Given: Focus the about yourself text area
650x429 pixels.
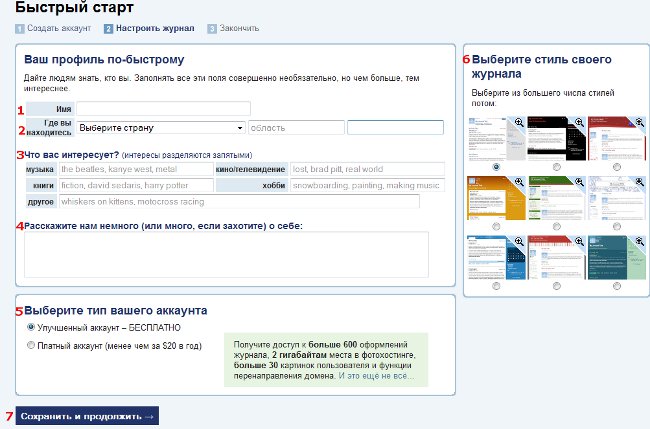Looking at the screenshot, I should [226, 254].
